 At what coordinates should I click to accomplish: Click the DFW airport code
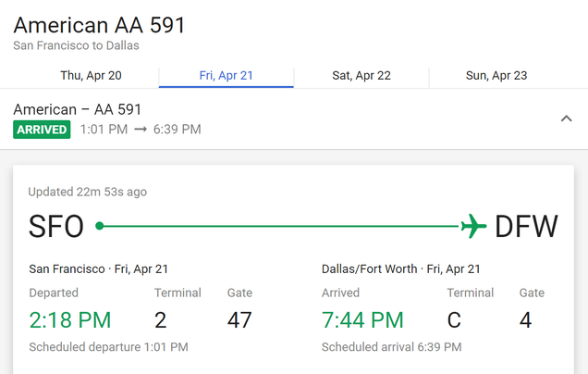point(526,227)
